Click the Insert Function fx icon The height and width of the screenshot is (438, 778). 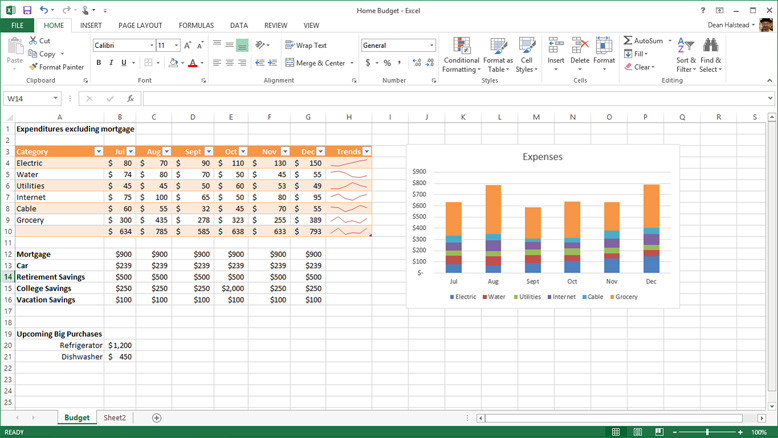pyautogui.click(x=130, y=99)
